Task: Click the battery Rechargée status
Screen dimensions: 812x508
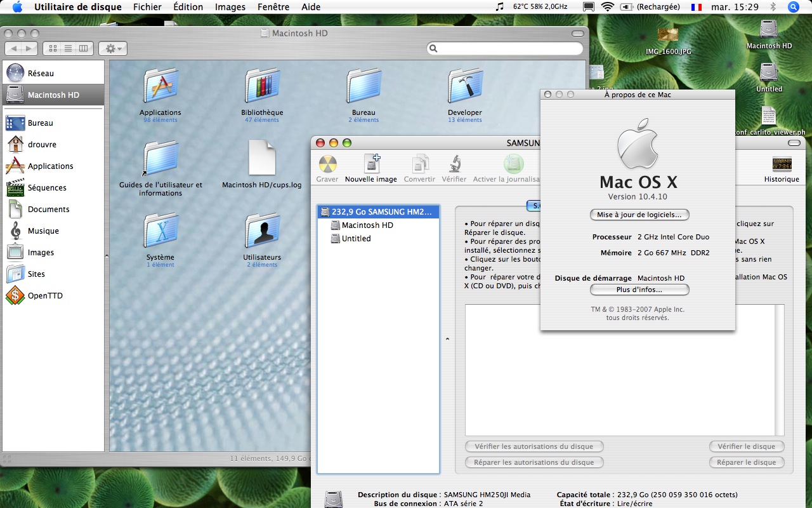Action: point(650,7)
